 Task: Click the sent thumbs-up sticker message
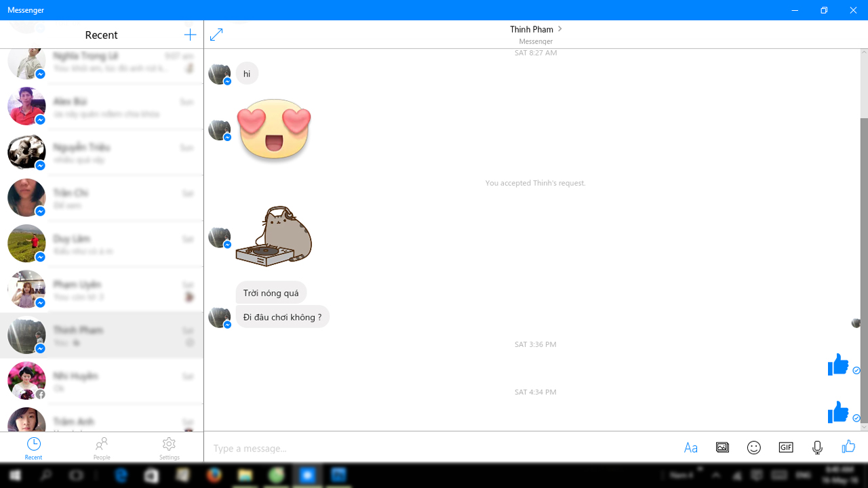[x=838, y=364]
